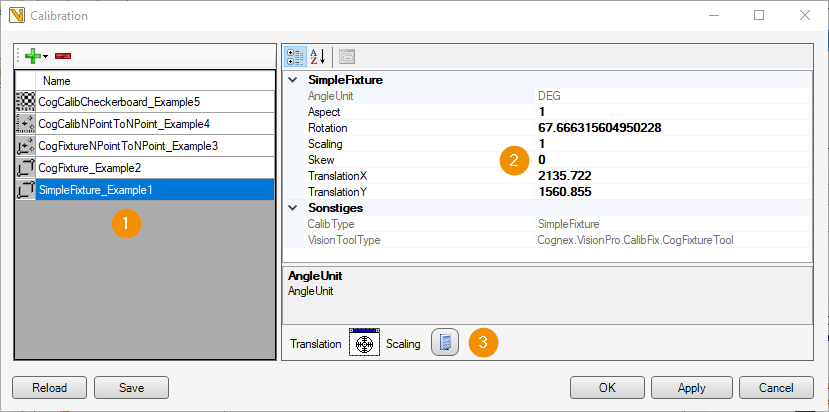Click the Save button
Viewport: 829px width, 412px height.
pyautogui.click(x=132, y=388)
